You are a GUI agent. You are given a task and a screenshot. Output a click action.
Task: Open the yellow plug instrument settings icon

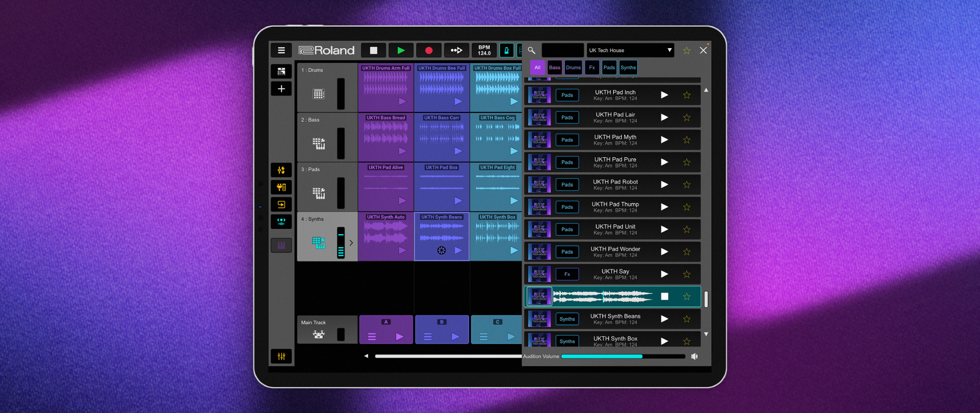[281, 187]
